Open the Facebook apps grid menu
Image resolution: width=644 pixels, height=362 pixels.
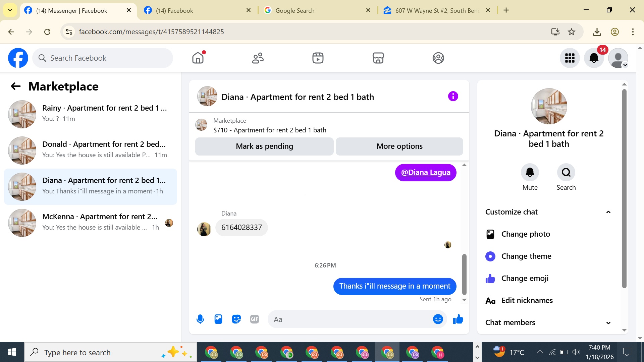tap(570, 58)
